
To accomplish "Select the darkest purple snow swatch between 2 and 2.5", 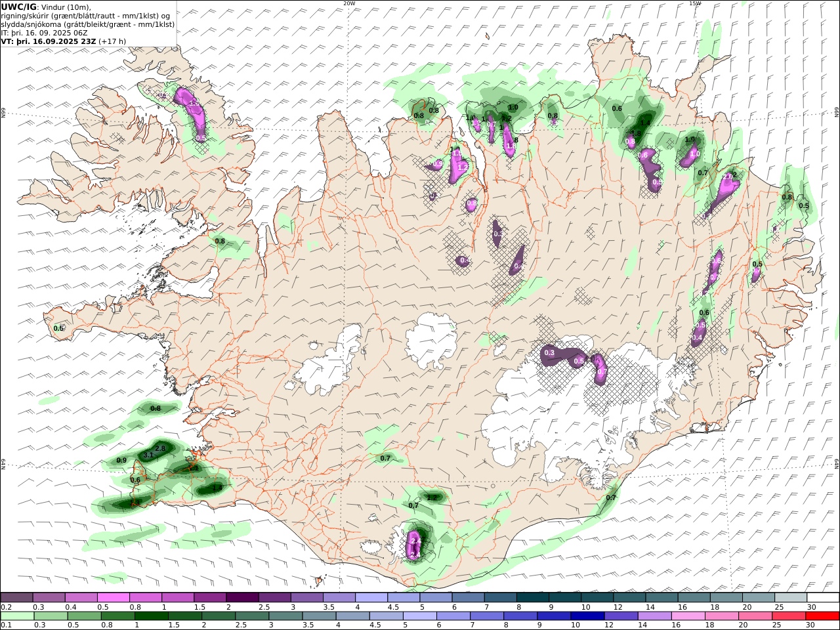I will click(242, 597).
